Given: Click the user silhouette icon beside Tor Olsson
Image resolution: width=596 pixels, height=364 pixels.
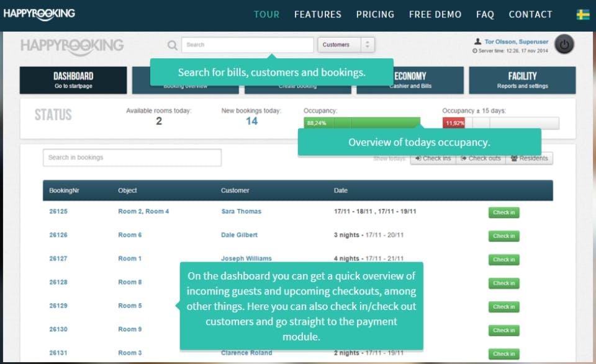Looking at the screenshot, I should (x=477, y=42).
